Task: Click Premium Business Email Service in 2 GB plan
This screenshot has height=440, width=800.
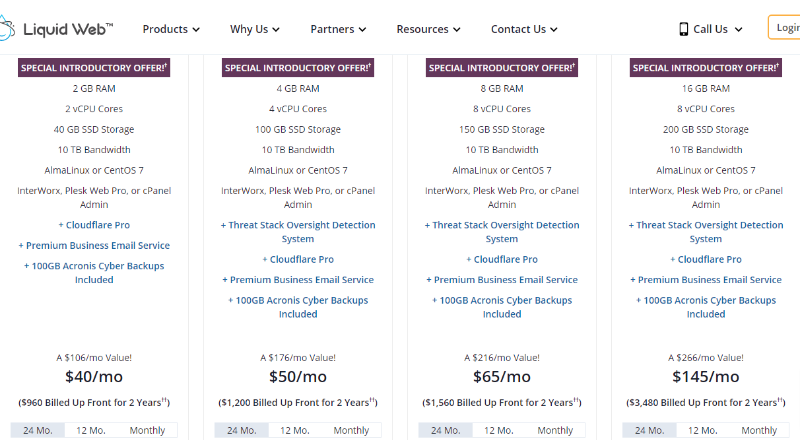Action: (x=94, y=245)
